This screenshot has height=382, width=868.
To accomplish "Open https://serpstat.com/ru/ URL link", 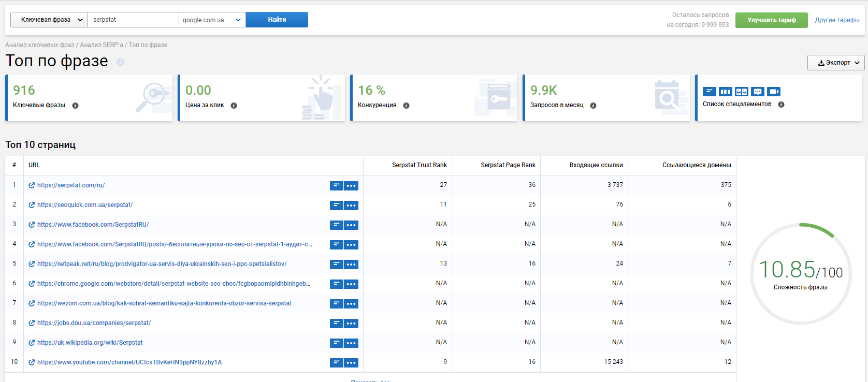I will pyautogui.click(x=71, y=185).
